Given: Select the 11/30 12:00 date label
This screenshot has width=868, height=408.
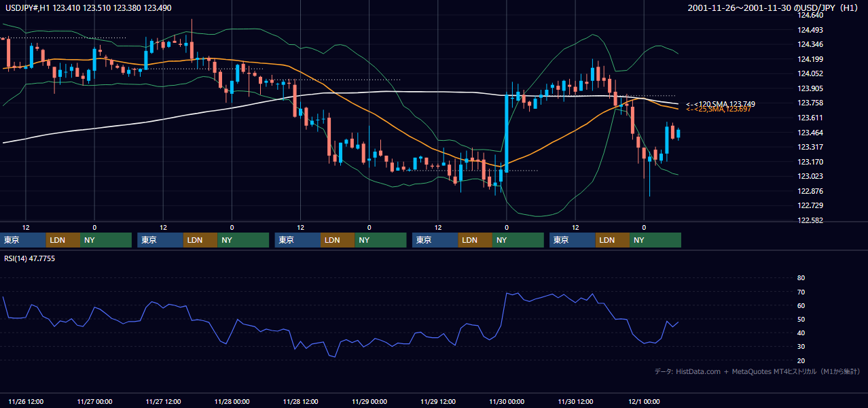Looking at the screenshot, I should click(575, 402).
